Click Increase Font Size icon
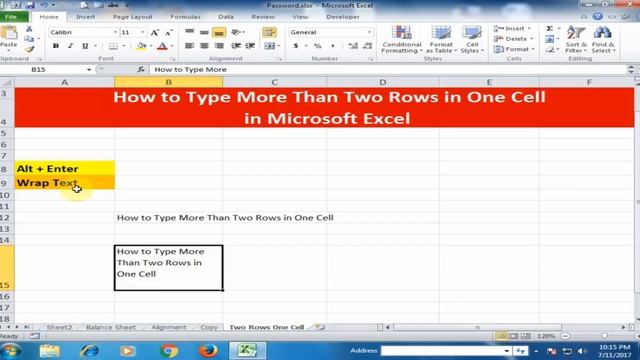640x360 pixels. (154, 32)
